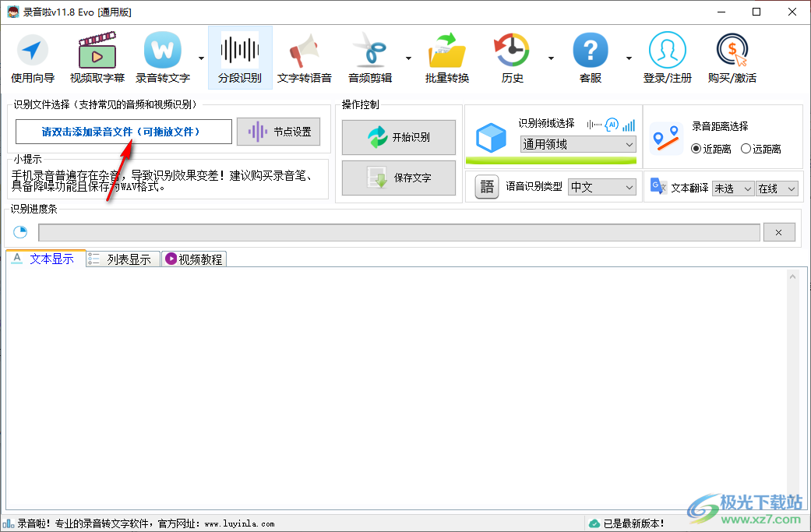Open translation mode dropdown showing 在线

tap(777, 188)
